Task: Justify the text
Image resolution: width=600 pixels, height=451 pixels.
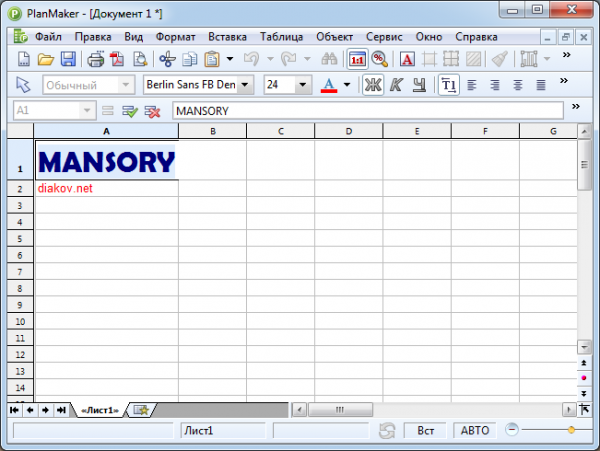Action: click(x=541, y=85)
